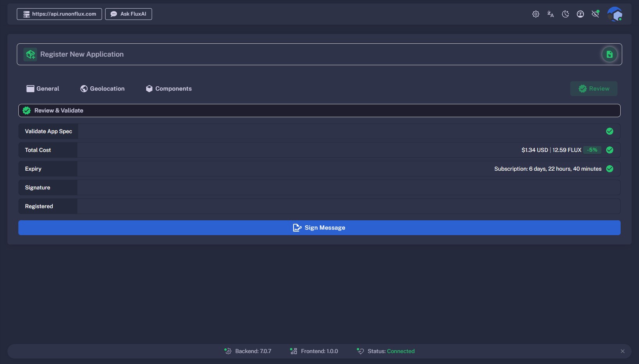Click the -5% discount badge

point(592,150)
